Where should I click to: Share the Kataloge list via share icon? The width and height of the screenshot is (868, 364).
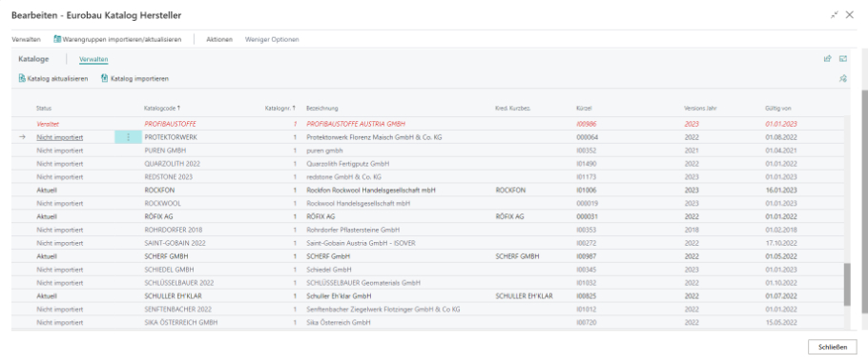point(828,59)
